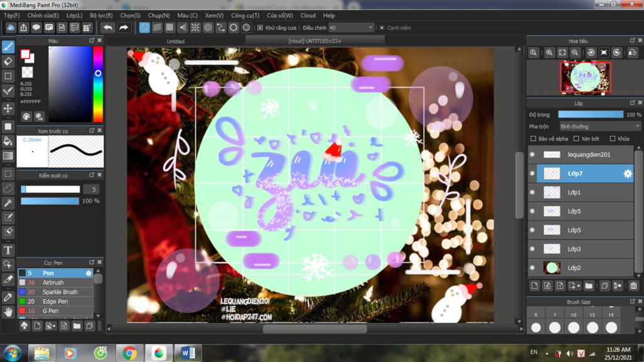
Task: Select the Text tool
Action: (x=8, y=250)
